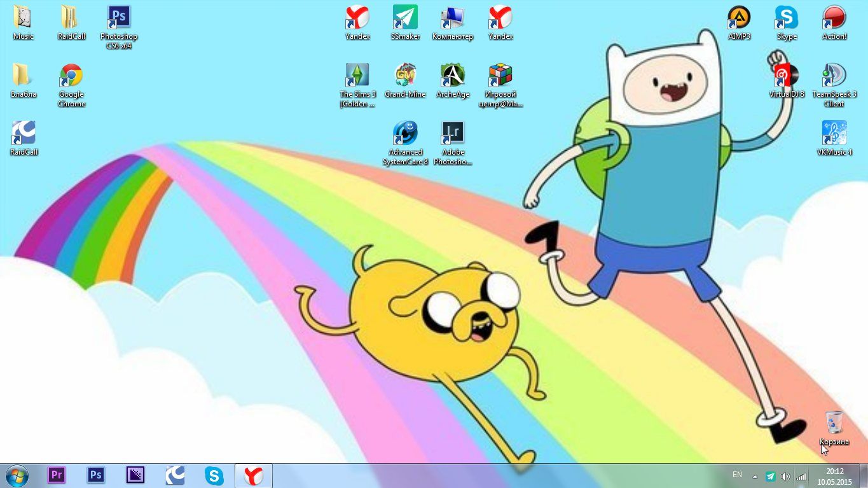Select the RaidCall shortcut below Блабла folder

[x=23, y=139]
